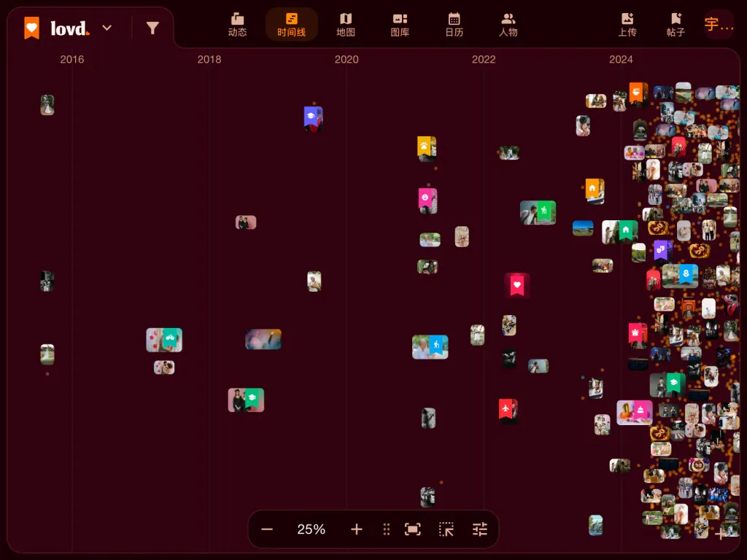Open the 日历 calendar view
This screenshot has height=560, width=747.
pyautogui.click(x=454, y=25)
